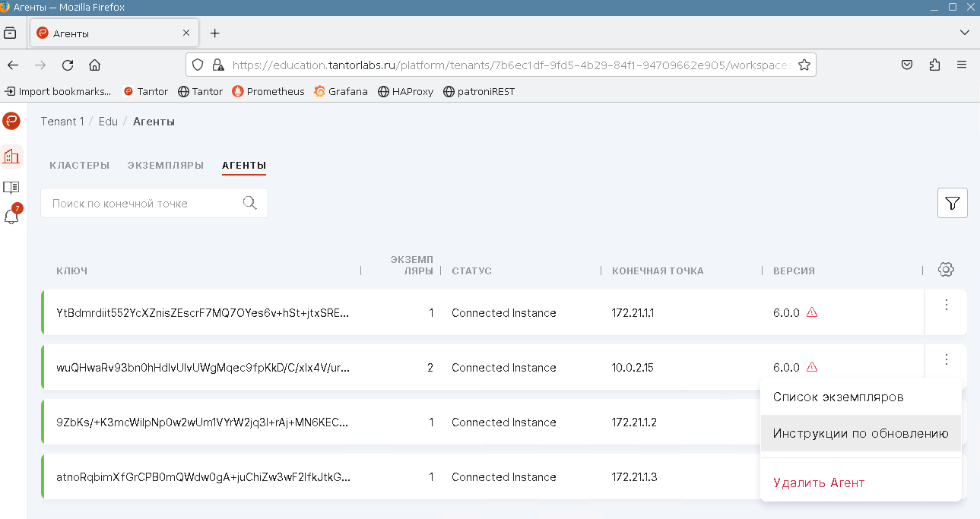Click the search magnifier icon
The width and height of the screenshot is (980, 519).
point(249,203)
